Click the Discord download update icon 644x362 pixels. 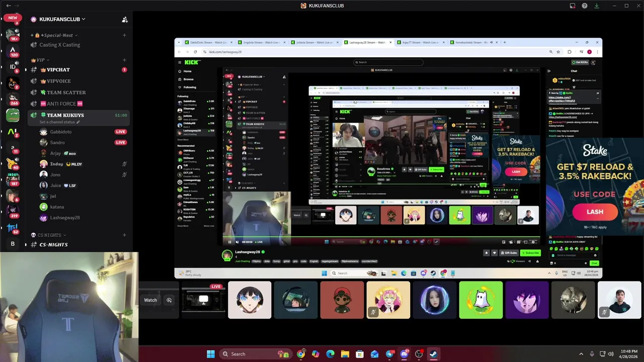point(597,6)
